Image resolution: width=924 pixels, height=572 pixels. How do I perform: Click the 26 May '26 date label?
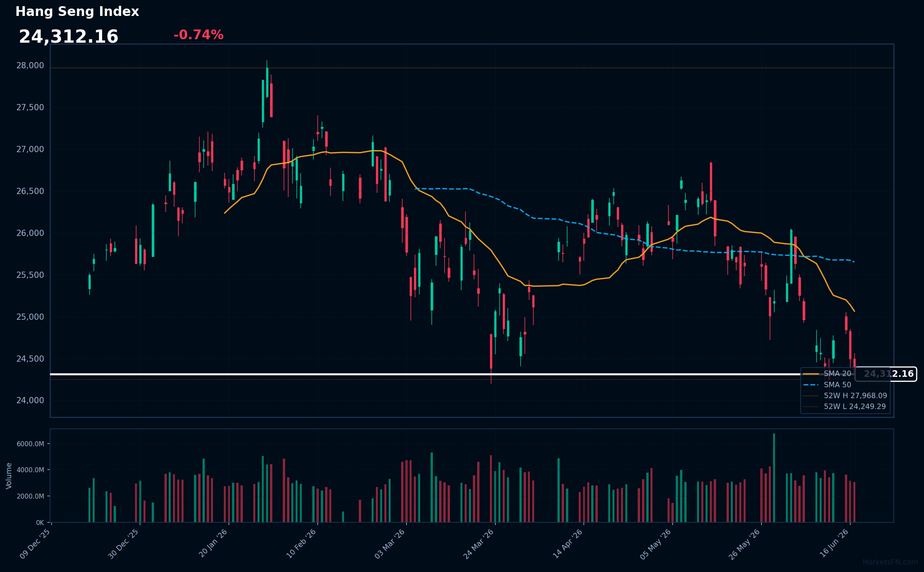tap(744, 544)
